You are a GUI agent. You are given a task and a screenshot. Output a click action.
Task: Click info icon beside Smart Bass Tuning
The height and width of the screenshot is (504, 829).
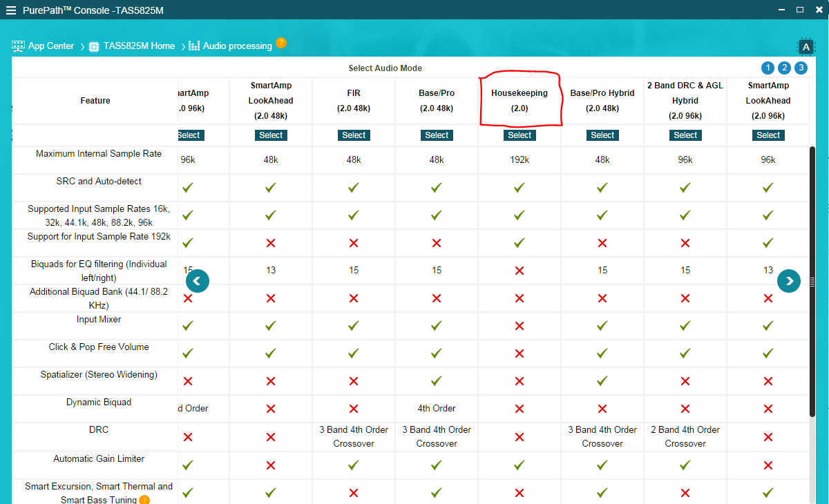coord(144,500)
